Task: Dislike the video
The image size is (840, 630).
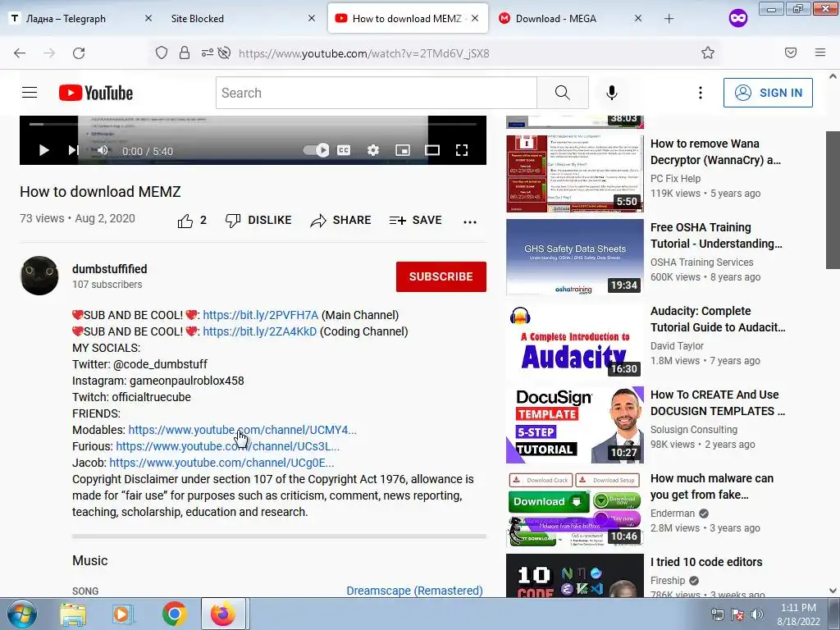Action: point(258,220)
